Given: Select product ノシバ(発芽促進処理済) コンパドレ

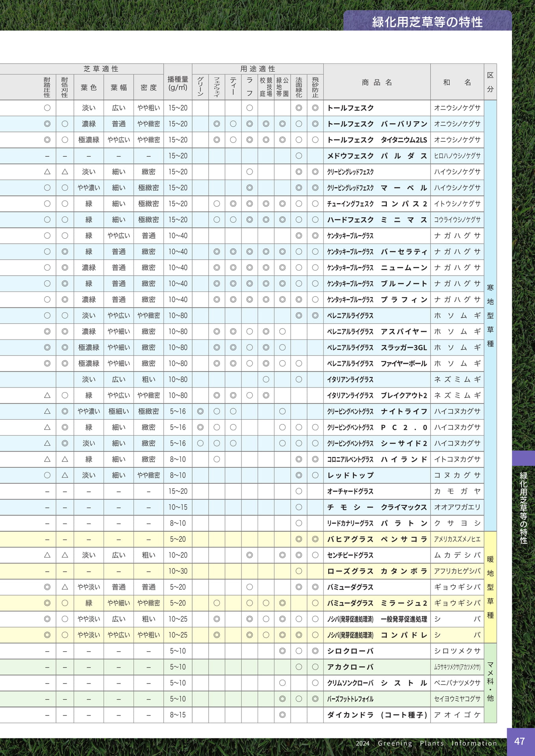Looking at the screenshot, I should pyautogui.click(x=377, y=635).
